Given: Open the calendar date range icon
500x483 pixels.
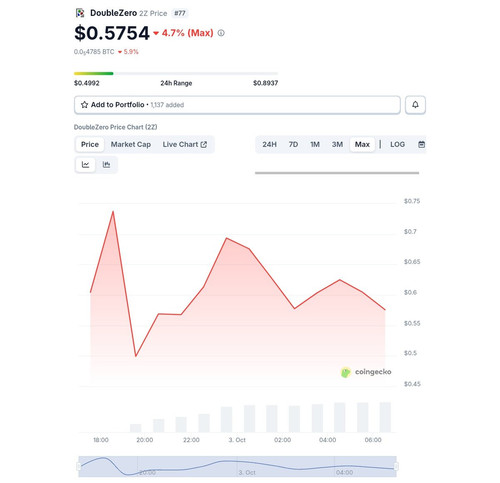Looking at the screenshot, I should pyautogui.click(x=421, y=144).
